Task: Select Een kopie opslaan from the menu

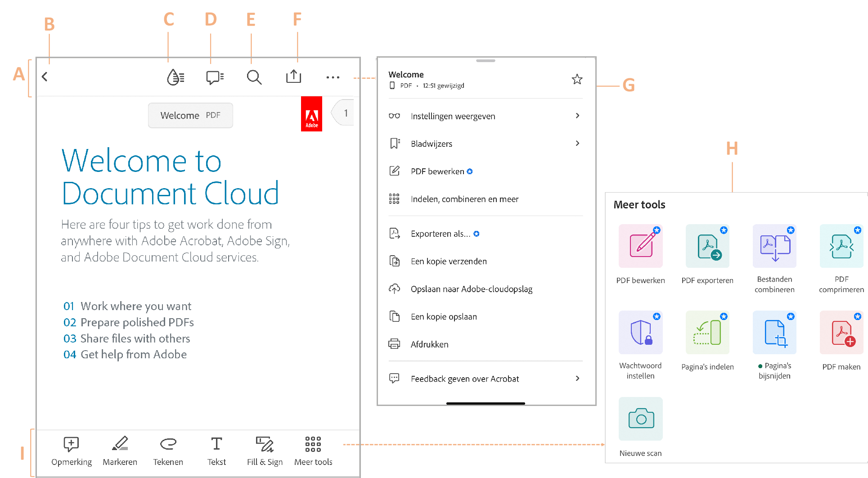Action: click(x=444, y=316)
